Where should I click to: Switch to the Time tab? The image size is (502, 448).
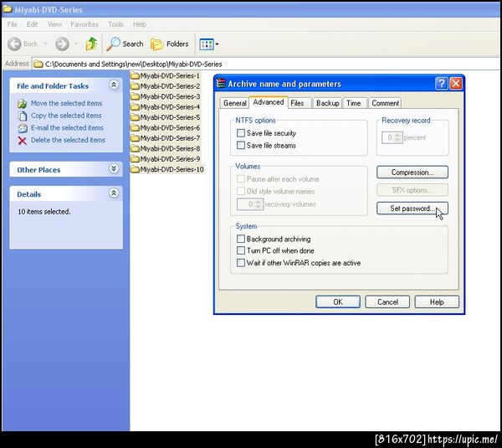click(x=353, y=103)
